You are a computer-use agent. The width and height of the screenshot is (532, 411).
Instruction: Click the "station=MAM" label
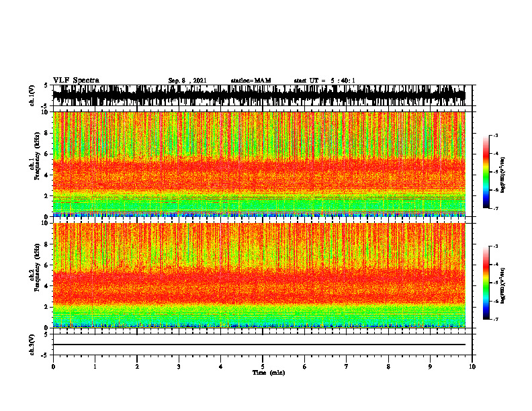[x=251, y=81]
